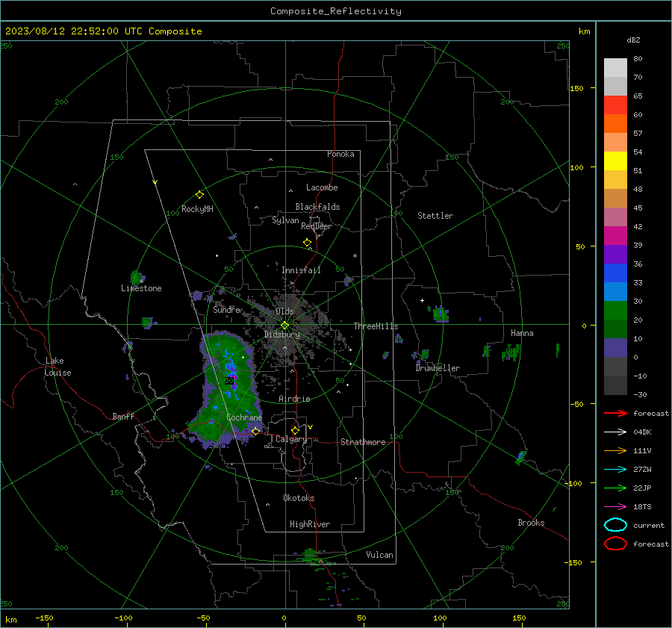This screenshot has width=672, height=628.
Task: Click the Drumheller label
Action: [438, 368]
